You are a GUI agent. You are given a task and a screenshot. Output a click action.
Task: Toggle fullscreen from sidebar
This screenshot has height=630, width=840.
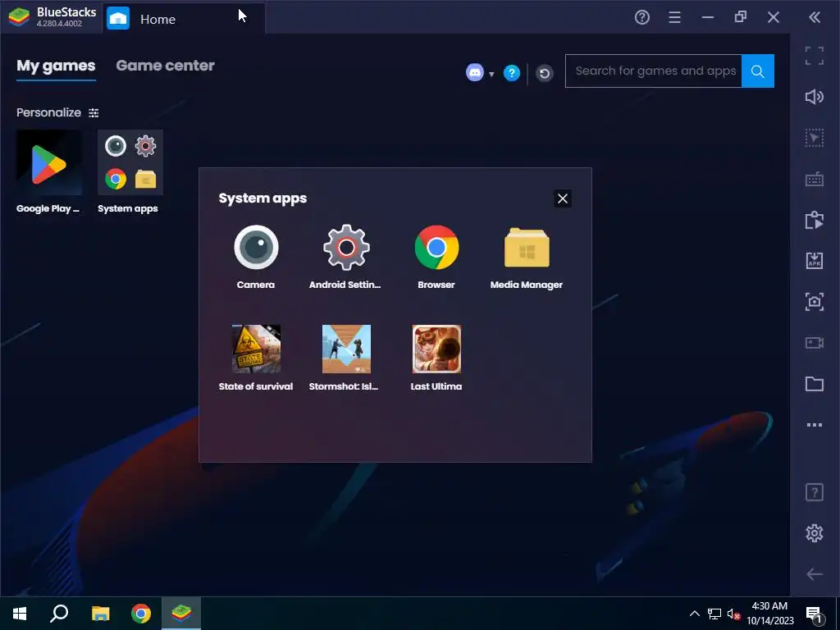pyautogui.click(x=815, y=56)
